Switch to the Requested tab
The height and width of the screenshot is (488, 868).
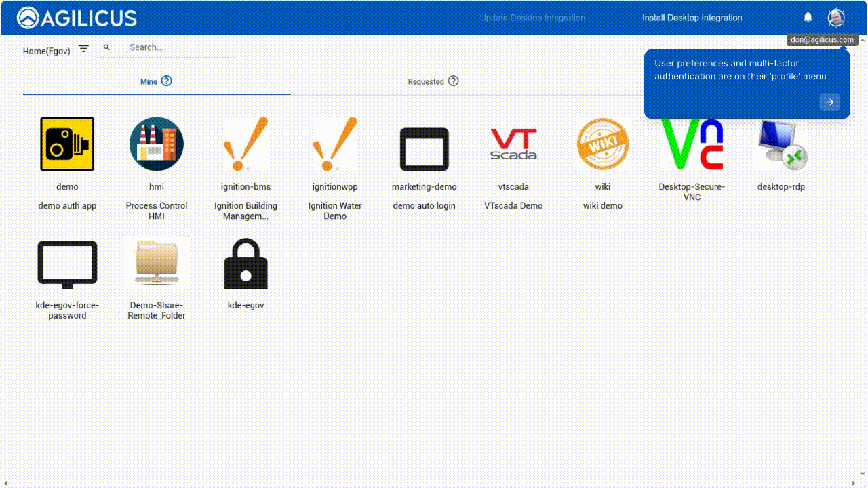coord(433,81)
